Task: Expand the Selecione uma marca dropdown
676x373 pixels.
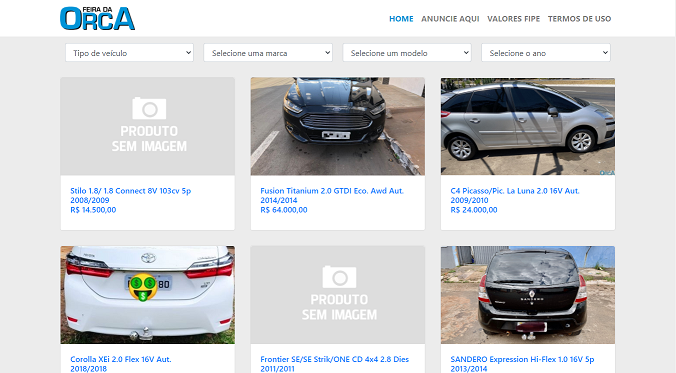Action: [x=268, y=53]
